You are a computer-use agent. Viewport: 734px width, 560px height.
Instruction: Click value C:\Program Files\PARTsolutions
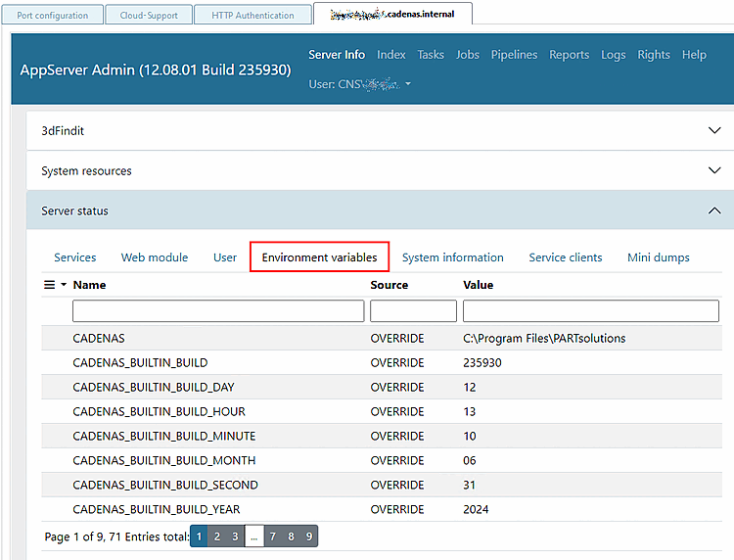point(544,338)
